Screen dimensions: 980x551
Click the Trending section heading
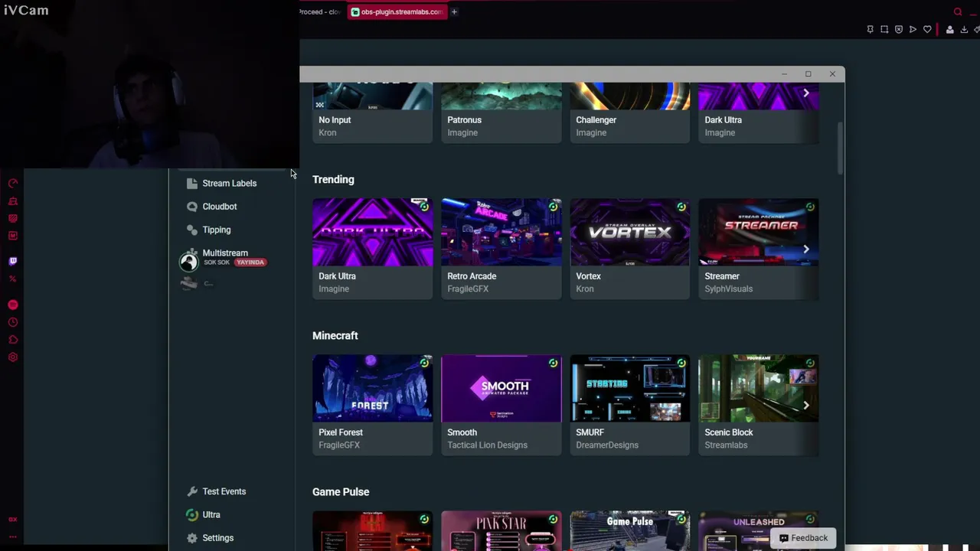[x=333, y=180]
